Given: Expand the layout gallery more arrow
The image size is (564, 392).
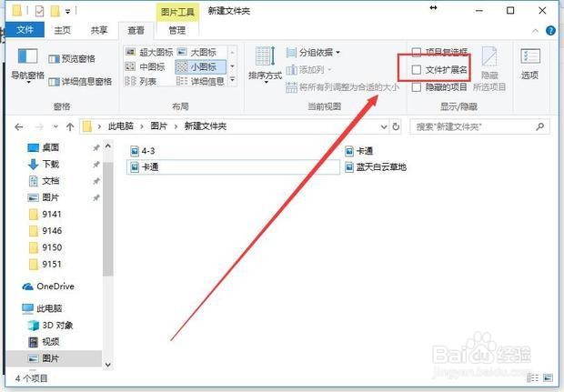Looking at the screenshot, I should coord(232,80).
